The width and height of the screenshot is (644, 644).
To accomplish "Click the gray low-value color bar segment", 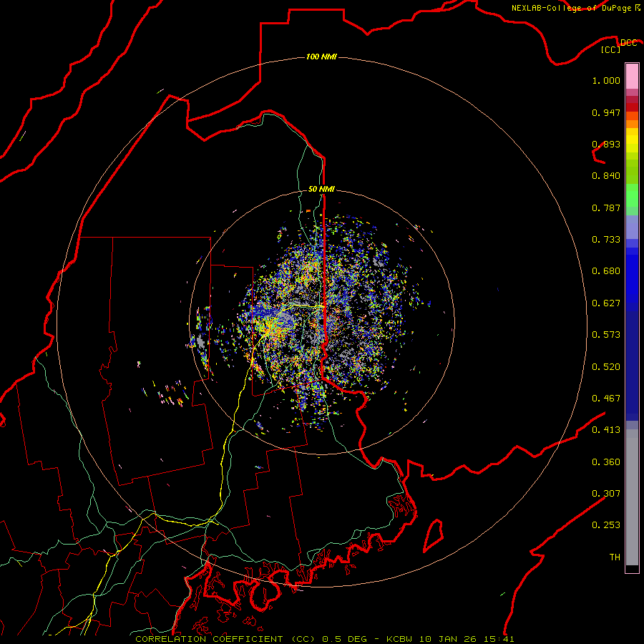I will coord(632,497).
